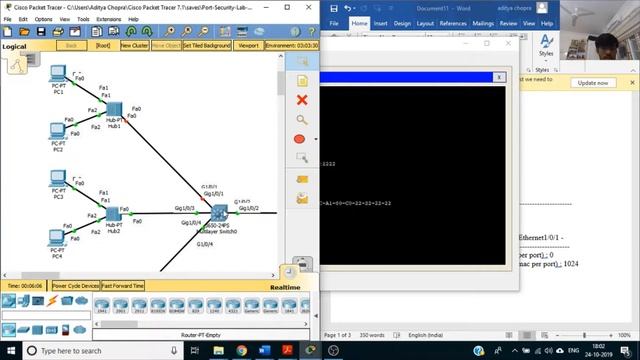Open the Word Undo dropdown arrow

[354, 9]
